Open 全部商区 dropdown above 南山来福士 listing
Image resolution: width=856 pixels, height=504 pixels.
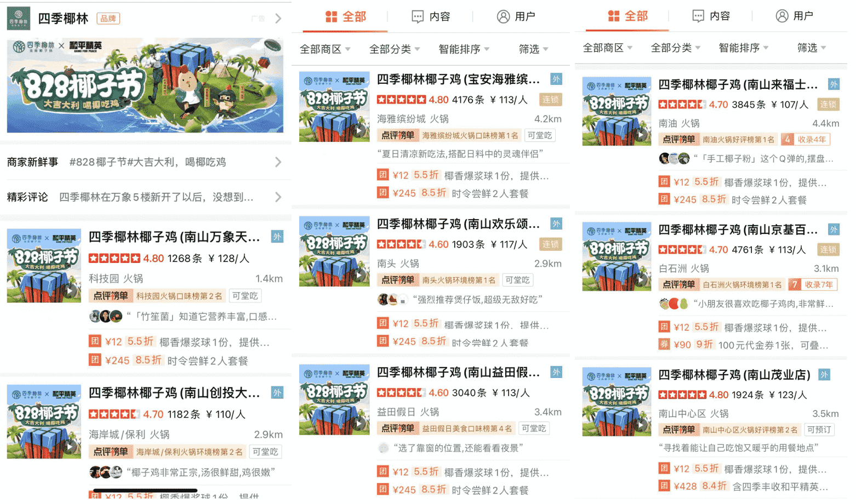(x=608, y=48)
